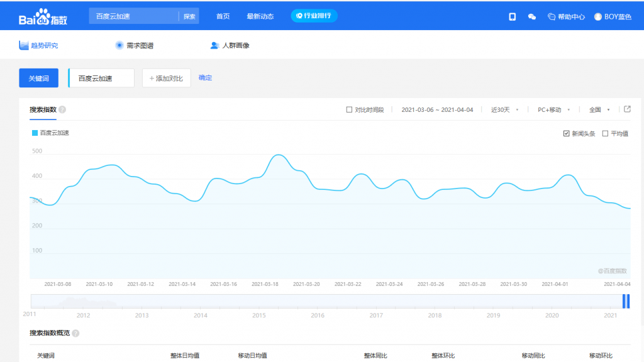Screen dimensions: 644x362
Task: Switch to 需求图谱 tab
Action: 135,45
